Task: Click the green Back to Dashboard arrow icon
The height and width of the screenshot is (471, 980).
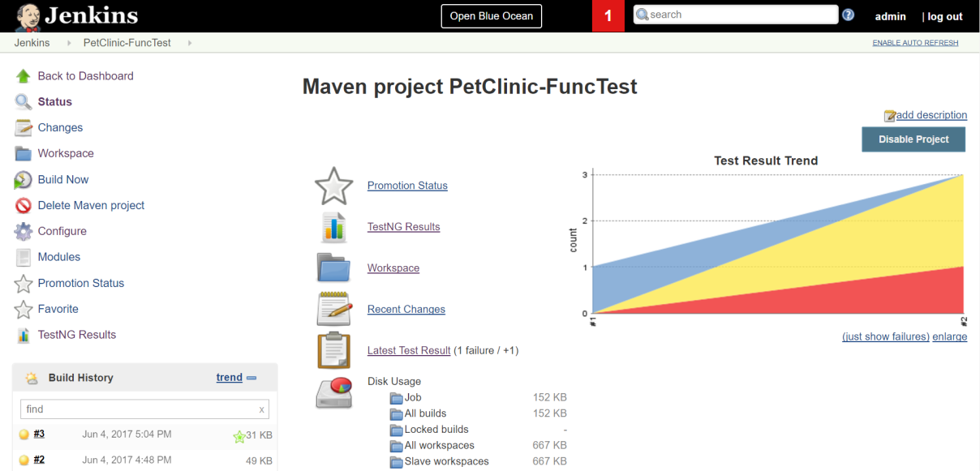Action: click(x=24, y=76)
